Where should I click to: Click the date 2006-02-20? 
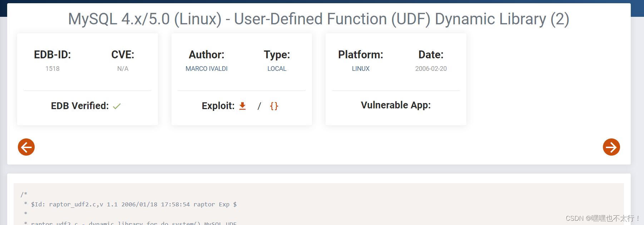431,69
